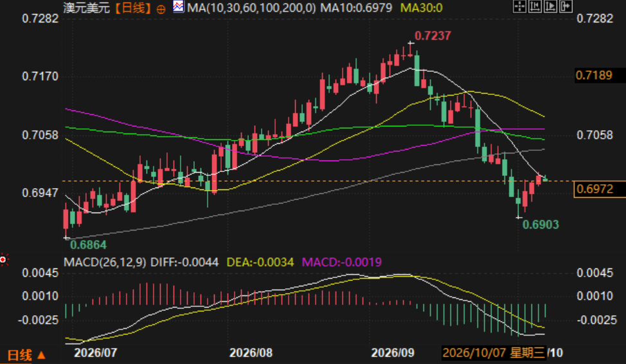626x364 pixels.
Task: Select the 0.6972 current price tag
Action: tap(599, 189)
